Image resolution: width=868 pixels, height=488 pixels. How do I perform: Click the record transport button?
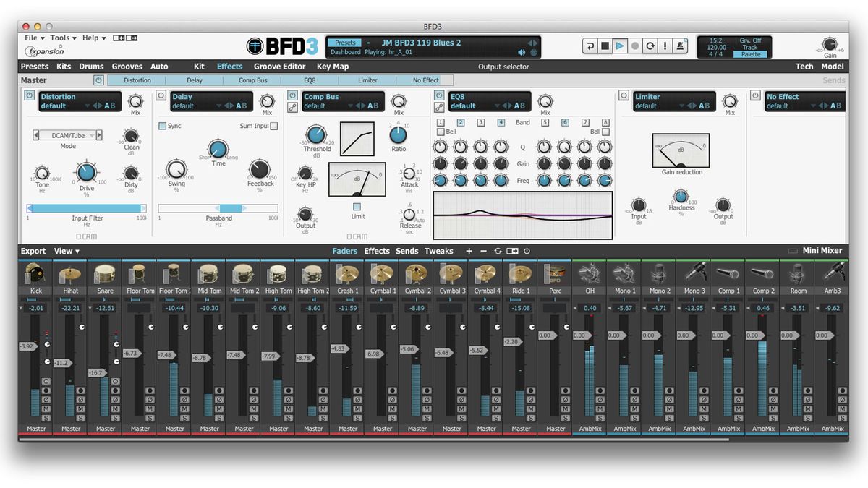point(635,46)
